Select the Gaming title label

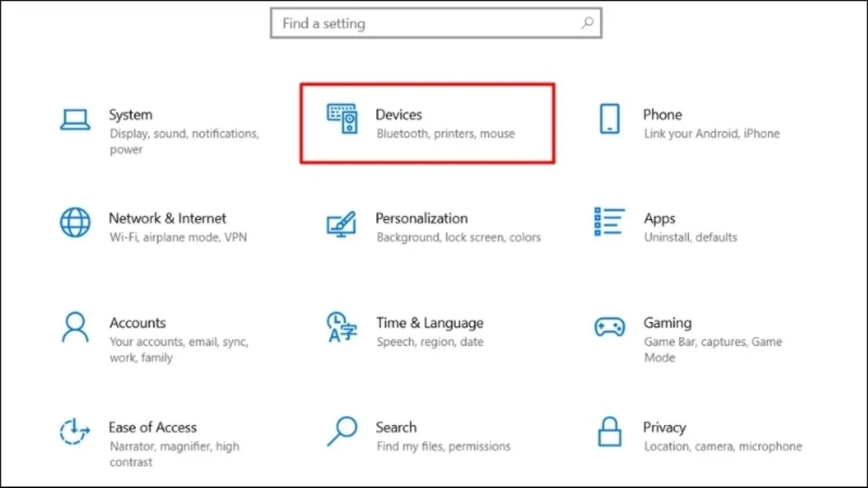coord(667,323)
